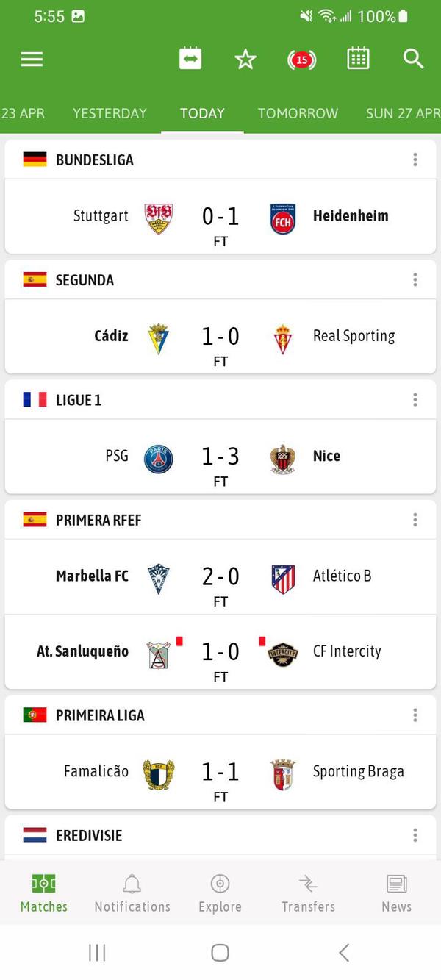Go to Explore section
This screenshot has width=441, height=980.
[x=220, y=893]
